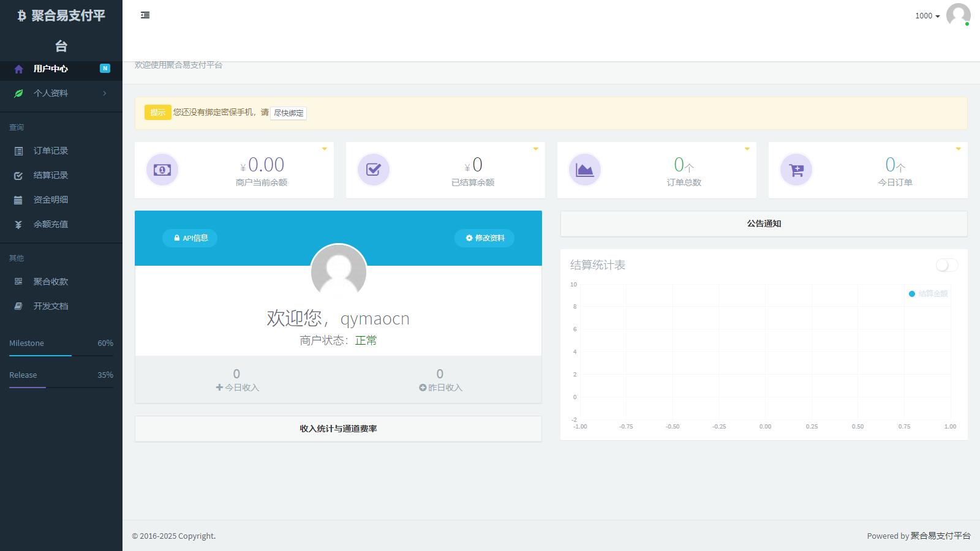Open 资金明细 from the sidebar
980x551 pixels.
tap(50, 200)
